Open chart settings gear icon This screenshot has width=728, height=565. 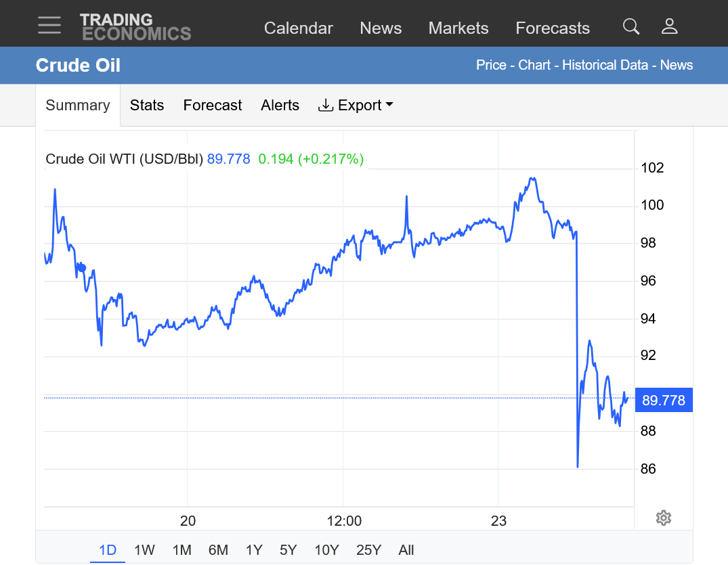click(663, 518)
